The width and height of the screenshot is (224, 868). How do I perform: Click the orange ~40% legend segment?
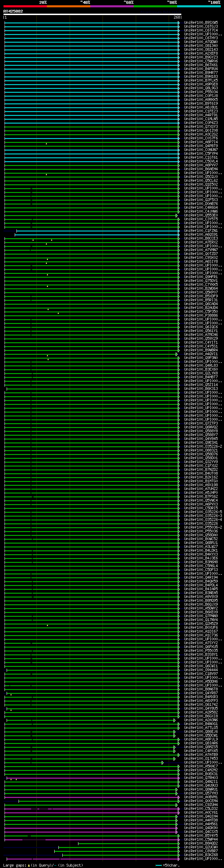click(69, 6)
